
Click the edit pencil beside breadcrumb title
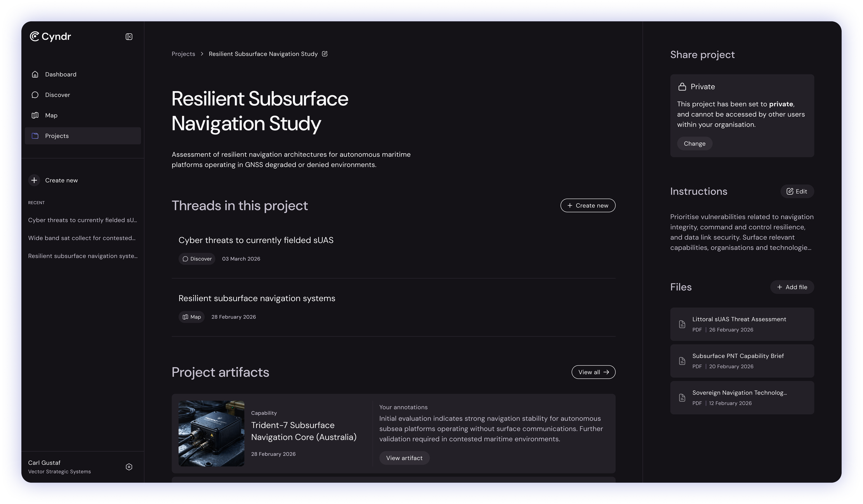tap(324, 54)
